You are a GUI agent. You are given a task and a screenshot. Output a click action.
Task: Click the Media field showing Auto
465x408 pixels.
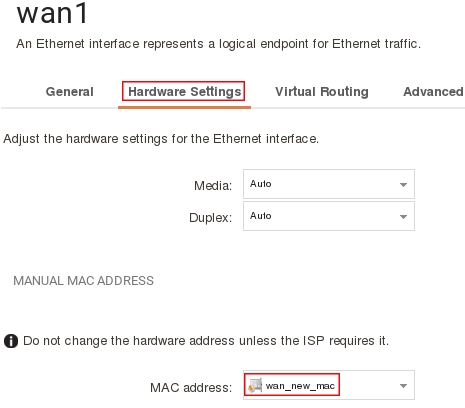click(x=329, y=184)
